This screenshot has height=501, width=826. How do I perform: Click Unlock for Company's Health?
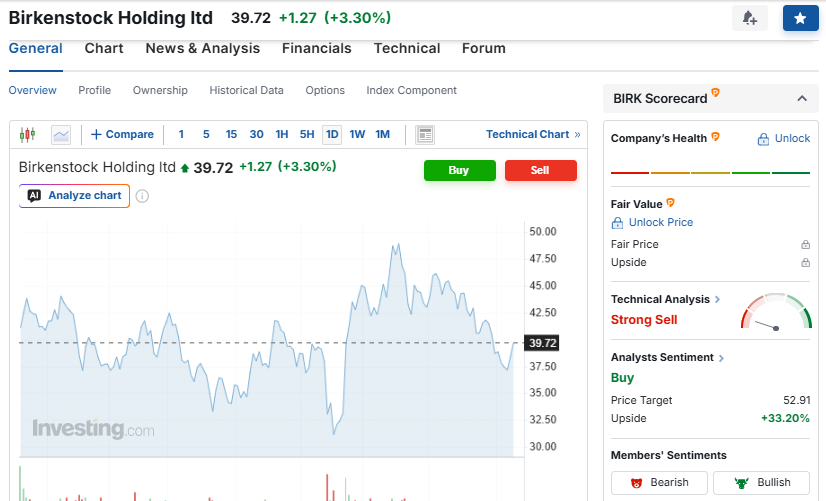click(x=783, y=139)
